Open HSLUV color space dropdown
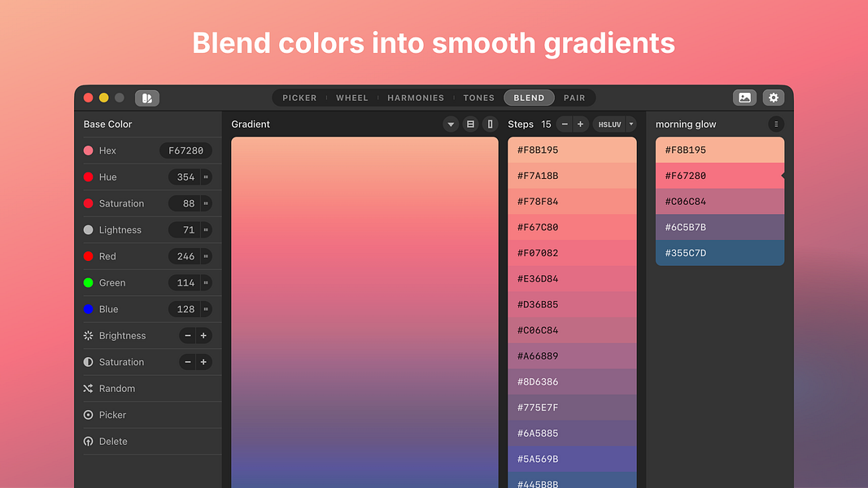Screen dimensions: 868x488 coord(614,124)
